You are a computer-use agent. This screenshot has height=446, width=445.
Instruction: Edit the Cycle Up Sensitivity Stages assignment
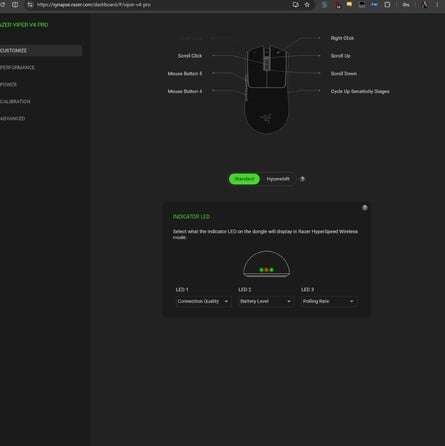point(360,91)
